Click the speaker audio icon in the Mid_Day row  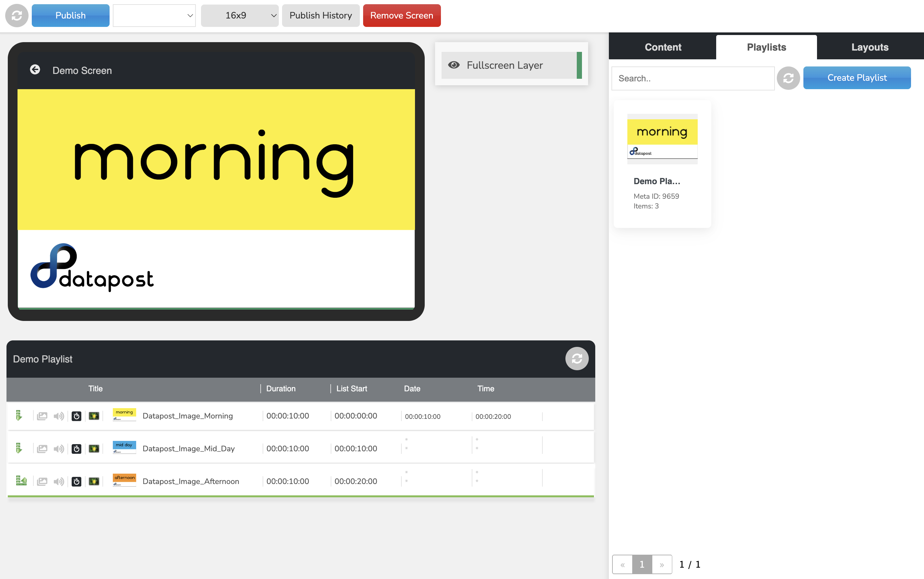pos(59,448)
